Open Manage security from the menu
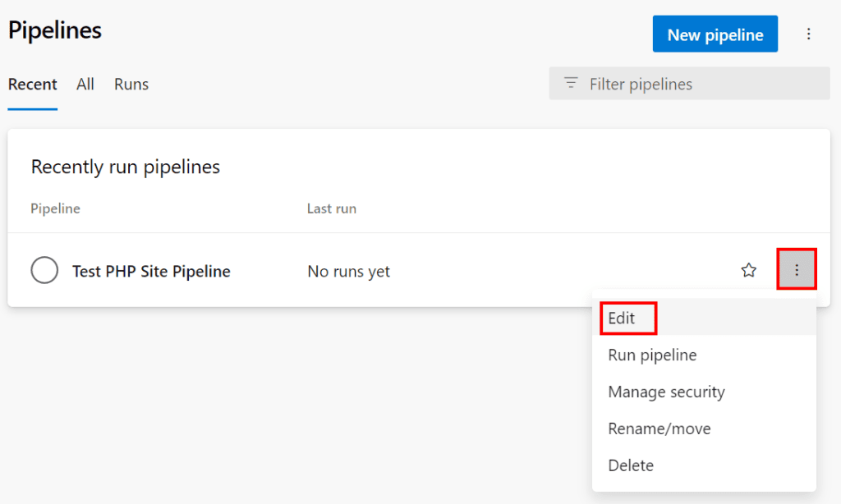841x504 pixels. pyautogui.click(x=665, y=392)
